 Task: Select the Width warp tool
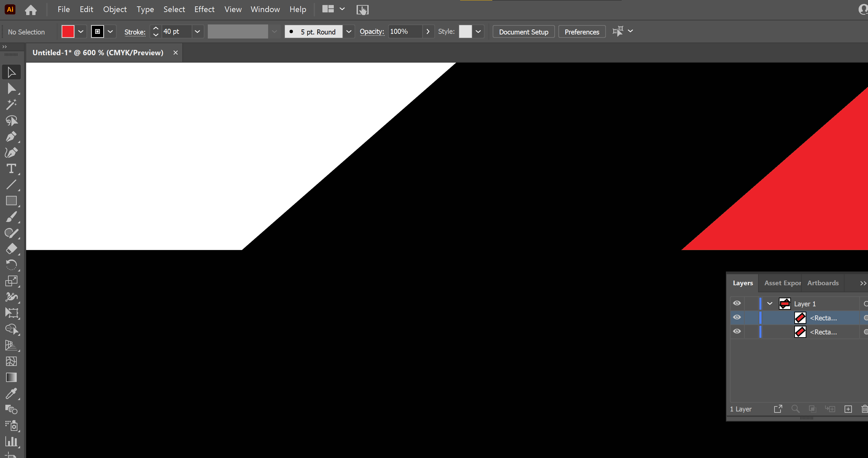pos(11,297)
